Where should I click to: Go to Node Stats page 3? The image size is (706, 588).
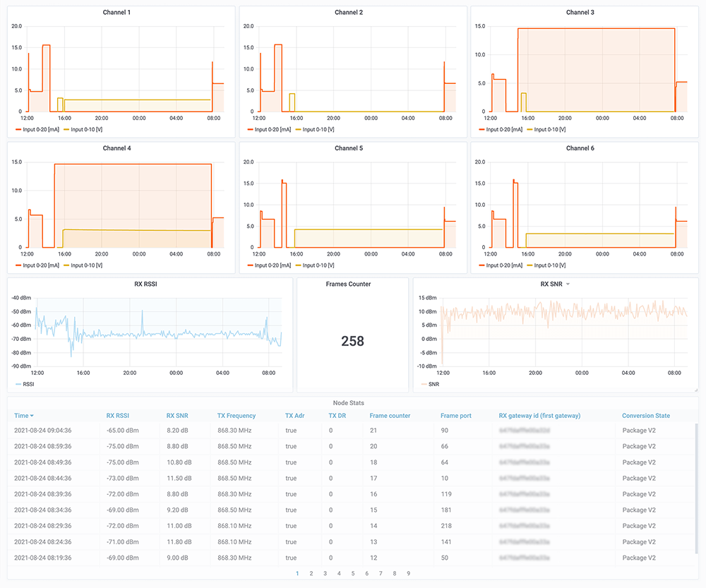(x=325, y=574)
